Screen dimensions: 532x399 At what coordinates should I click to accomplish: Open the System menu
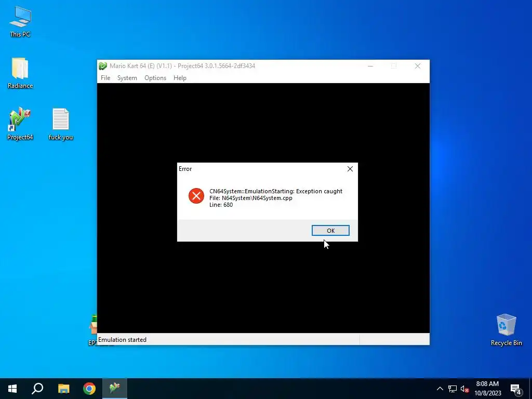click(x=127, y=78)
